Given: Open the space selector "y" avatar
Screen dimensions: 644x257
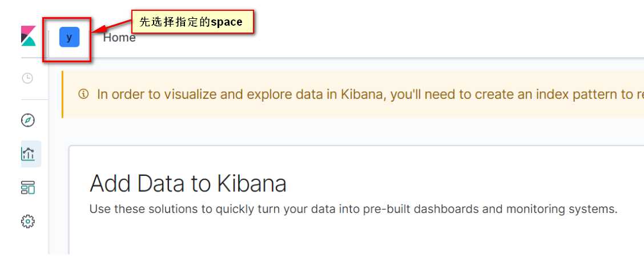Looking at the screenshot, I should click(69, 38).
